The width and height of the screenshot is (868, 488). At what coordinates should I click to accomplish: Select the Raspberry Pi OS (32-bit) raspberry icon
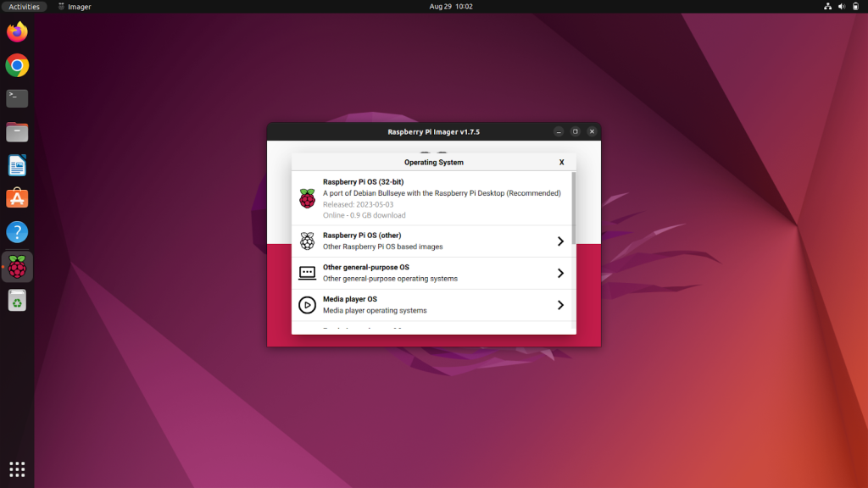pos(307,198)
